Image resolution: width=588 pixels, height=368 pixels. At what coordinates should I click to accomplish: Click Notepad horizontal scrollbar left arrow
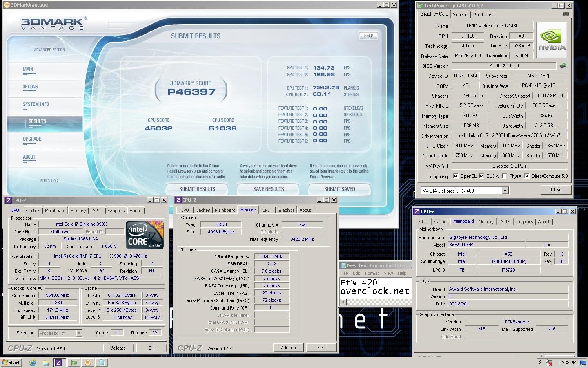(x=343, y=302)
